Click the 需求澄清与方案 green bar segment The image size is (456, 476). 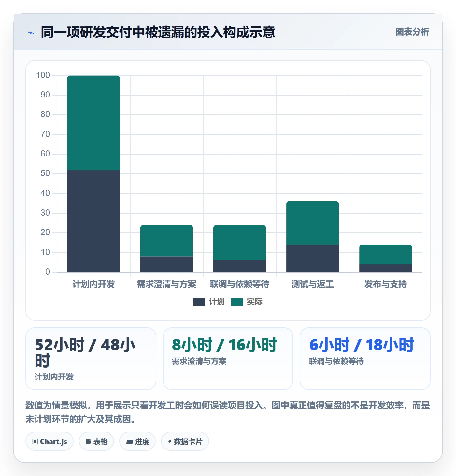[x=167, y=241]
